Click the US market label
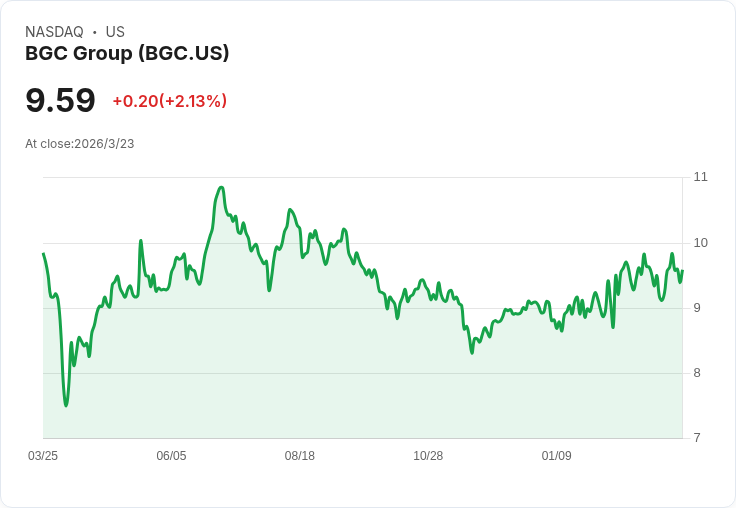The height and width of the screenshot is (508, 736). [115, 32]
